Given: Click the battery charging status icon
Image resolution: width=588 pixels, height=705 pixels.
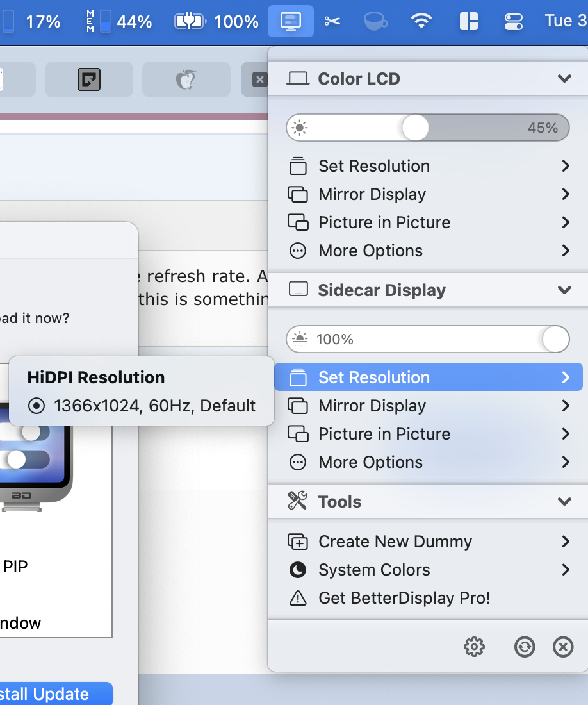Looking at the screenshot, I should (x=190, y=21).
